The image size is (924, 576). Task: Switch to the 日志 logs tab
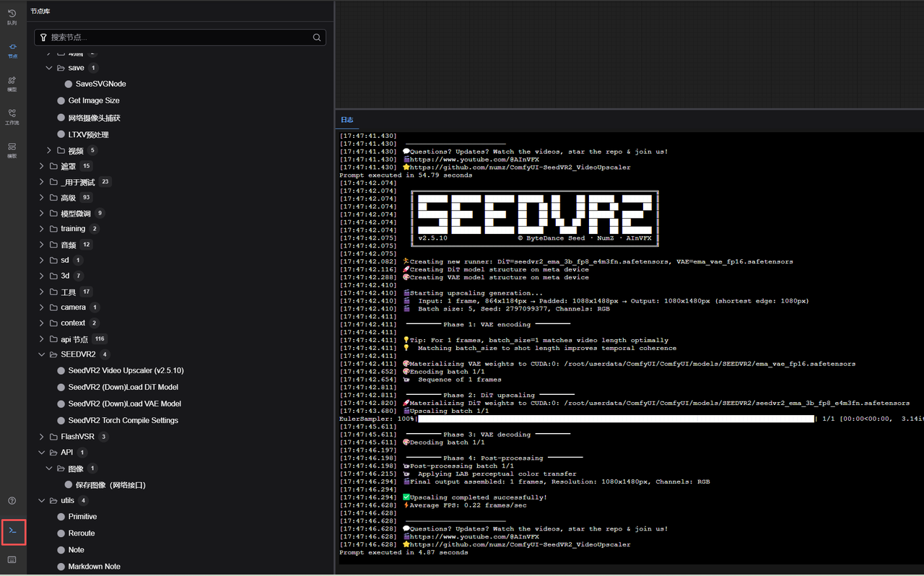coord(347,120)
